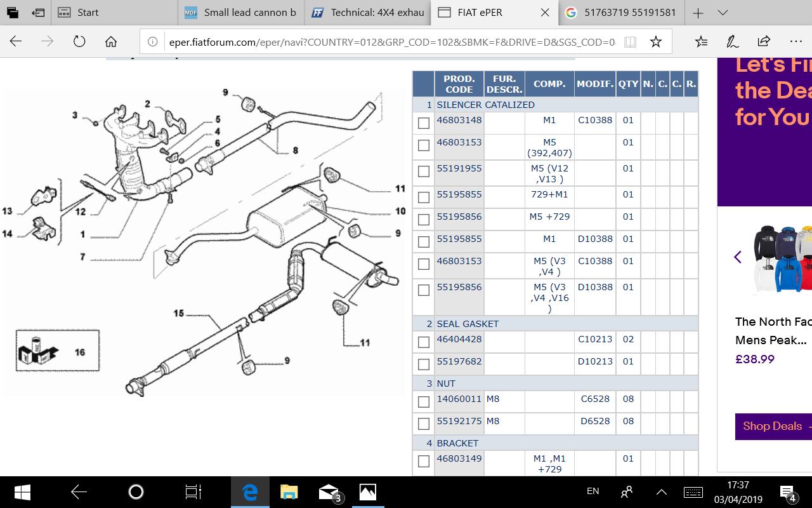The image size is (812, 508).
Task: Open the Windows Start menu
Action: tap(23, 492)
